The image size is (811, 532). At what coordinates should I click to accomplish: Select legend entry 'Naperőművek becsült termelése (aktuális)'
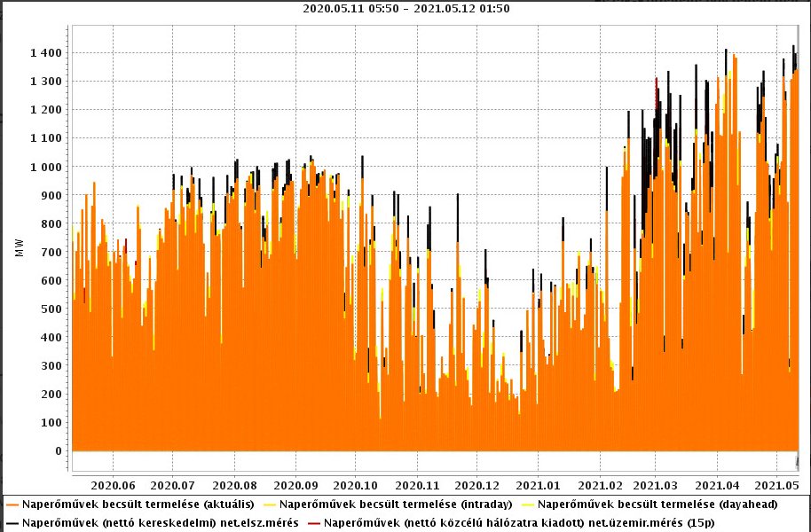tap(138, 505)
